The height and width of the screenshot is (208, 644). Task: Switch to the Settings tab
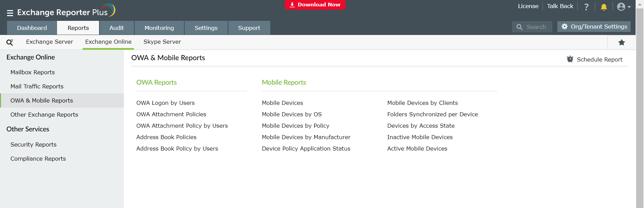point(206,28)
